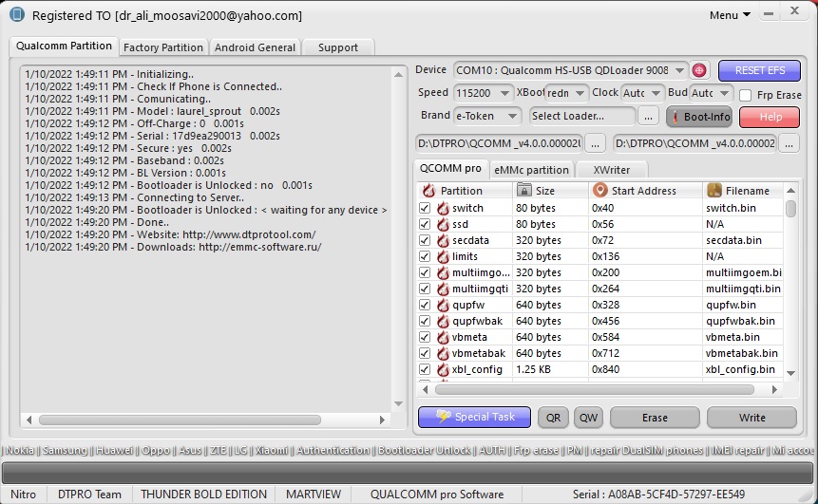Click the partition table horizontal scrollbar
The height and width of the screenshot is (504, 818).
pos(595,389)
